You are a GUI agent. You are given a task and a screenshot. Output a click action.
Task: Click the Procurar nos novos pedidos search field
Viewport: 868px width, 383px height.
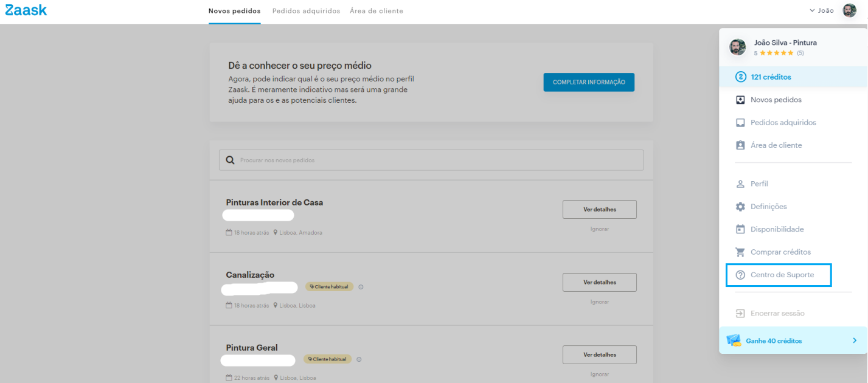click(431, 160)
